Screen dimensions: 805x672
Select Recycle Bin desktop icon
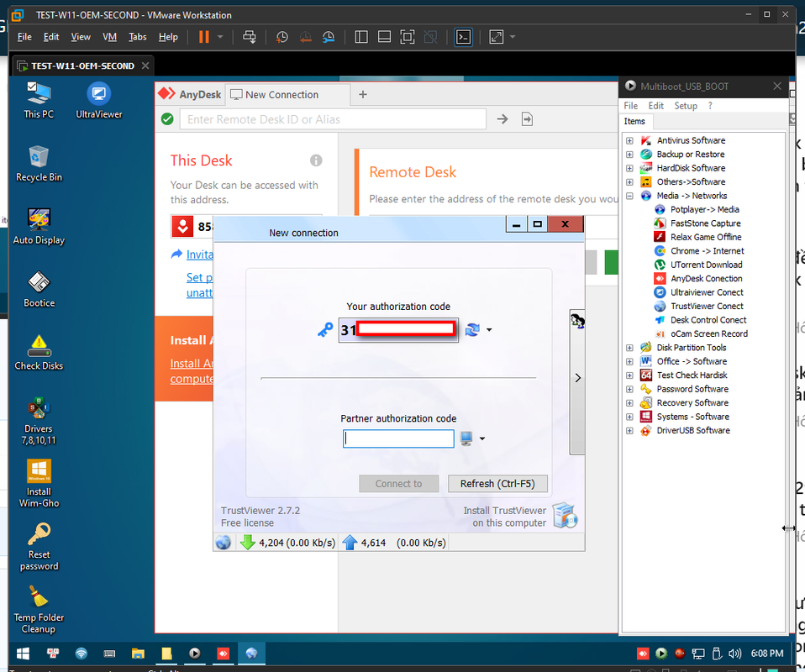pyautogui.click(x=39, y=164)
